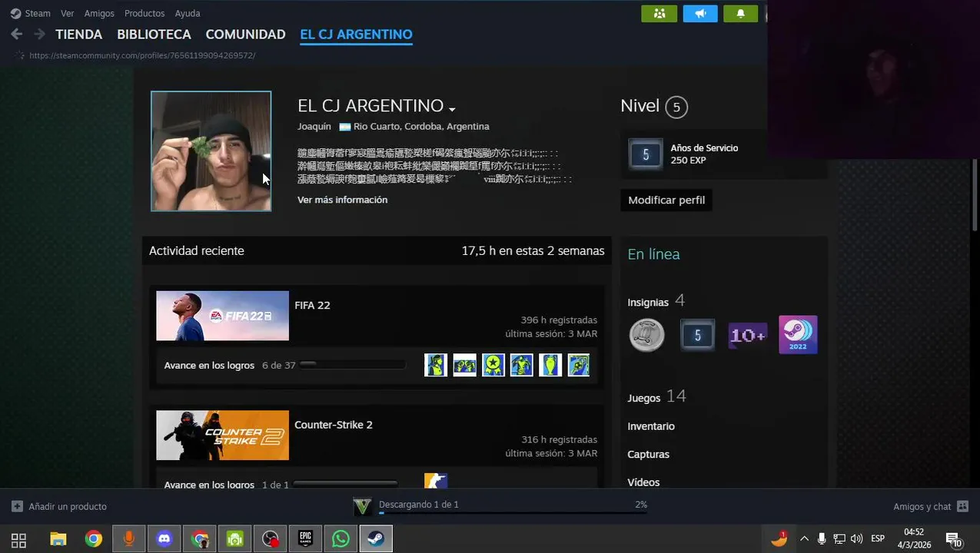Screen dimensions: 980x553
Task: Click the sixth FIFA 22 achievement icon
Action: coord(579,365)
